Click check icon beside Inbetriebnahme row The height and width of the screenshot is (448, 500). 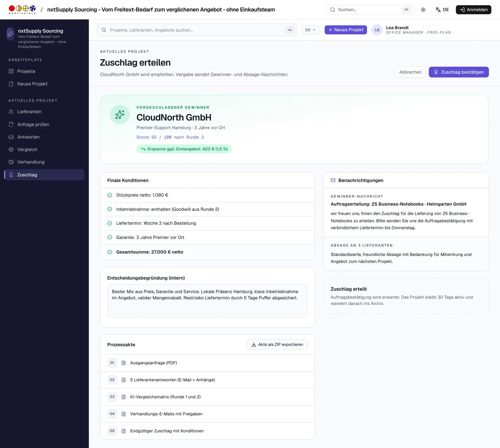[110, 209]
